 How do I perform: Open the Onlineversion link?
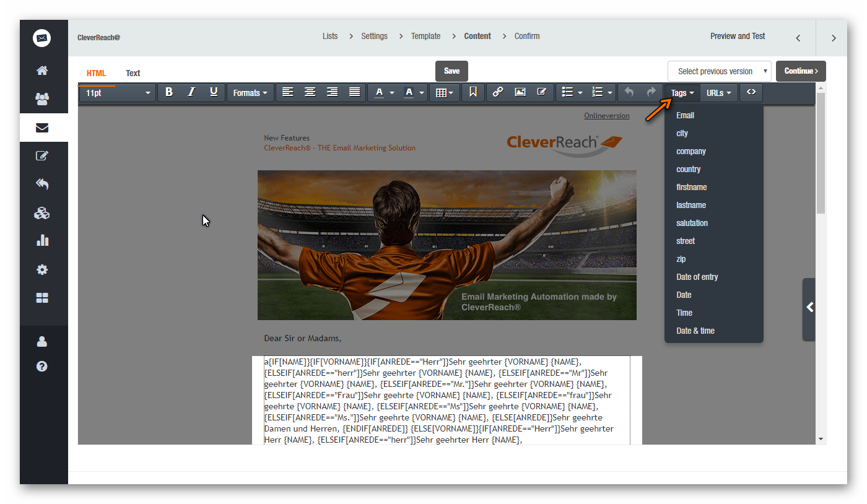pyautogui.click(x=606, y=116)
